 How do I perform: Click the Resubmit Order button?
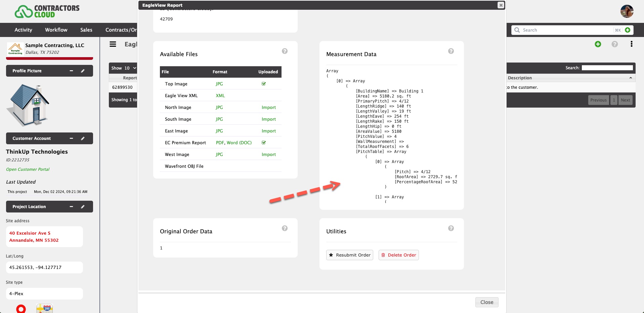point(350,255)
